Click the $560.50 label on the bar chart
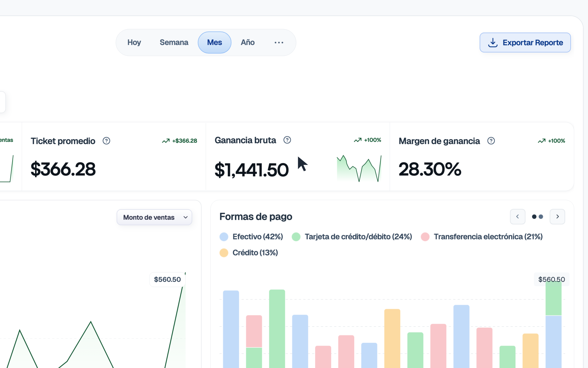Screen dimensions: 588x368 (551, 279)
